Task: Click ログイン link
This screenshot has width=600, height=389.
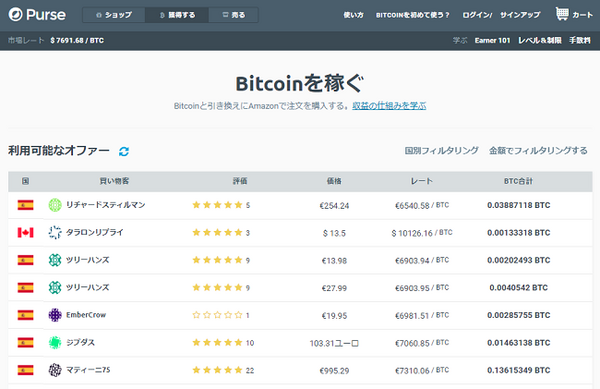Action: point(476,15)
